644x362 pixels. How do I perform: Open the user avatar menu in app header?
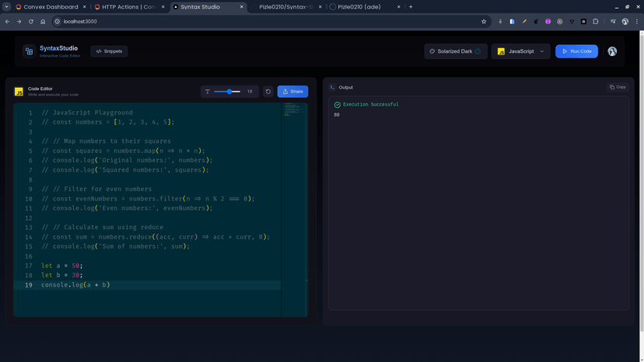[612, 51]
